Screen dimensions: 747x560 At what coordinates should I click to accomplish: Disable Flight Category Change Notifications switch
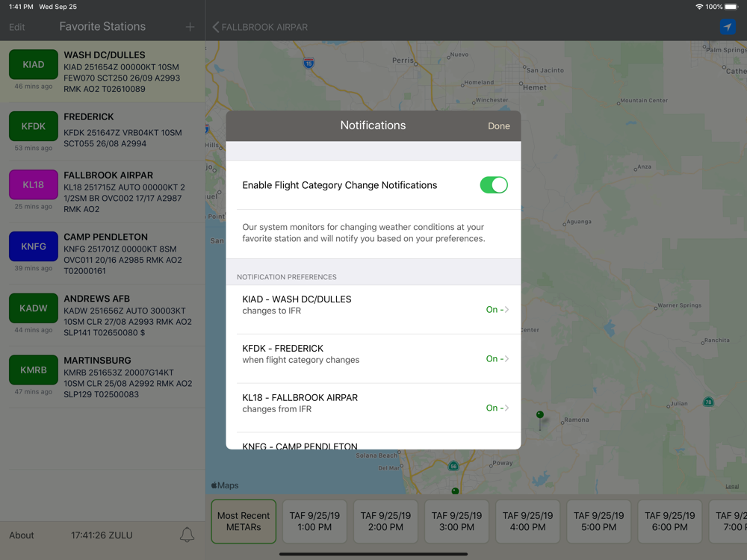click(494, 185)
